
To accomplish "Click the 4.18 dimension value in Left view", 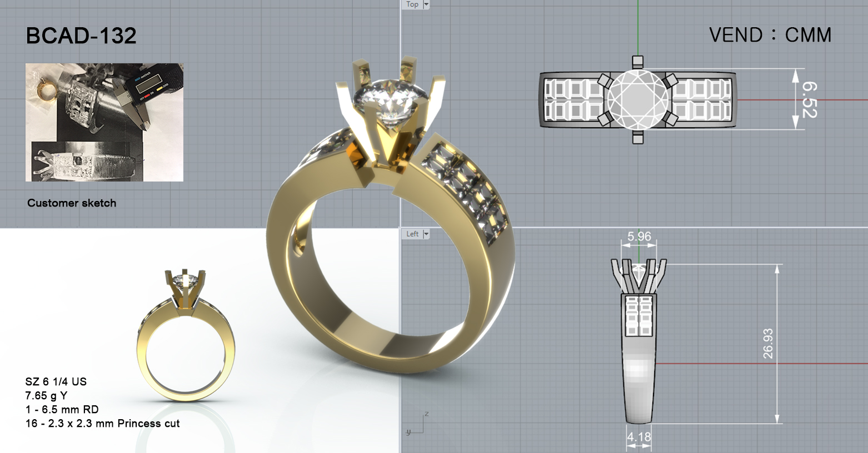I will (639, 437).
